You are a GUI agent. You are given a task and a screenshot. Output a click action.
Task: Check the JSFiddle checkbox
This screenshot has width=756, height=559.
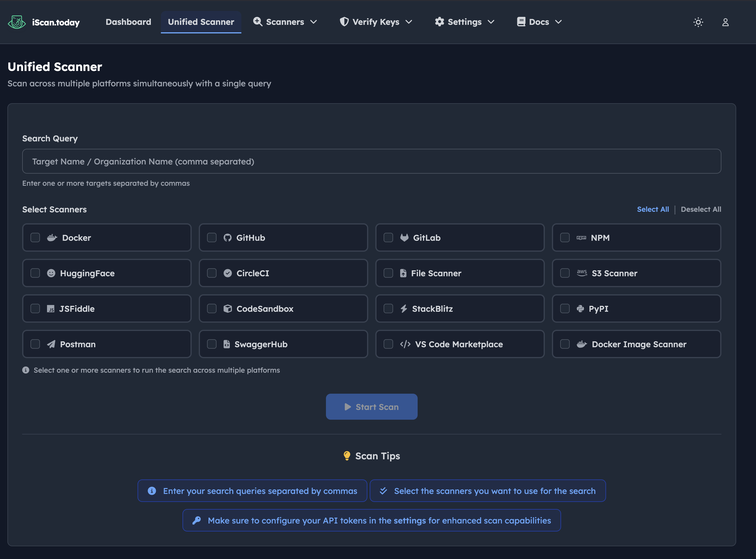35,308
